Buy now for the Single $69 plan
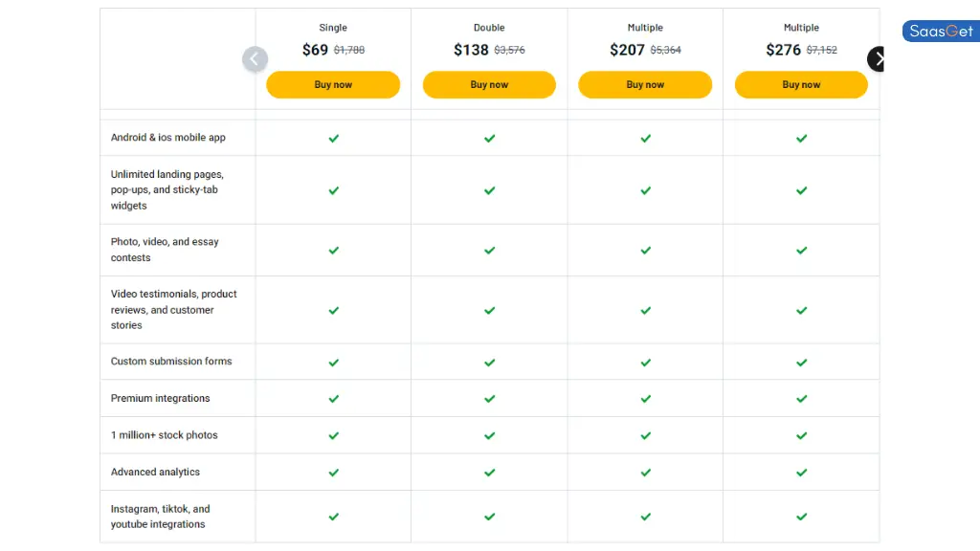The height and width of the screenshot is (551, 980). tap(333, 84)
